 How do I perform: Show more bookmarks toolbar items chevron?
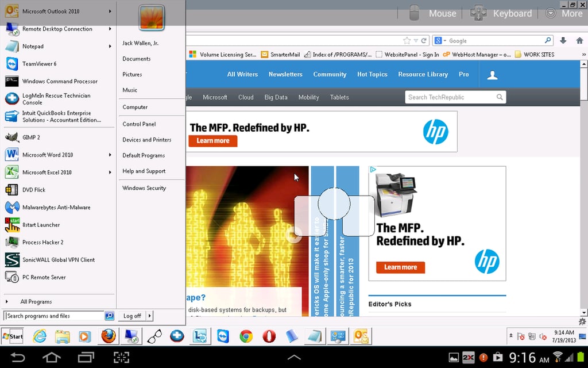pos(583,55)
